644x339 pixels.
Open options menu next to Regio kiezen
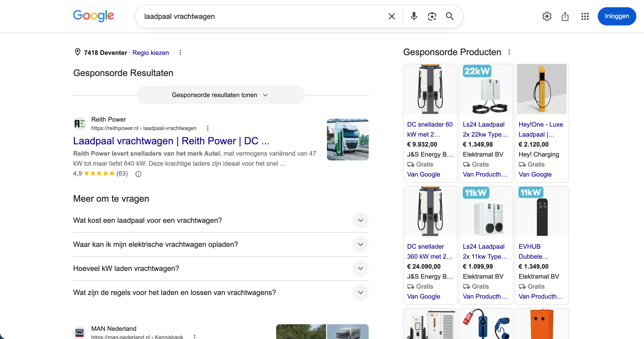point(180,53)
